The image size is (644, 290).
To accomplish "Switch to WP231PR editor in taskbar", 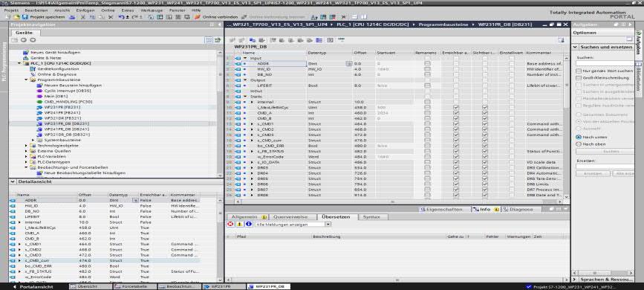I will point(223,286).
